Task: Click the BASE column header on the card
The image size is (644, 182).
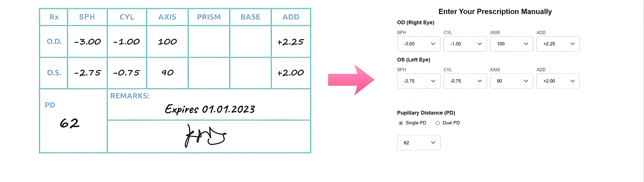Action: tap(251, 17)
